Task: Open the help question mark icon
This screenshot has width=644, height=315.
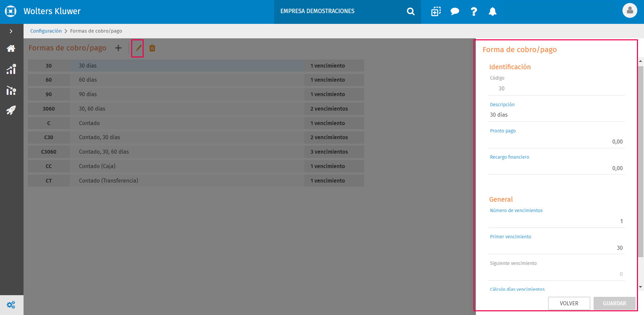Action: (x=473, y=11)
